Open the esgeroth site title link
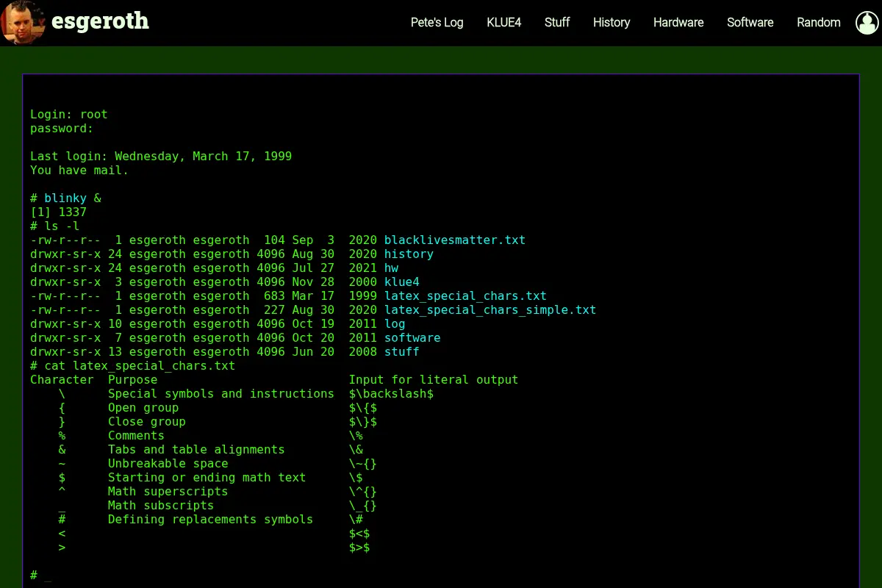 [x=100, y=21]
